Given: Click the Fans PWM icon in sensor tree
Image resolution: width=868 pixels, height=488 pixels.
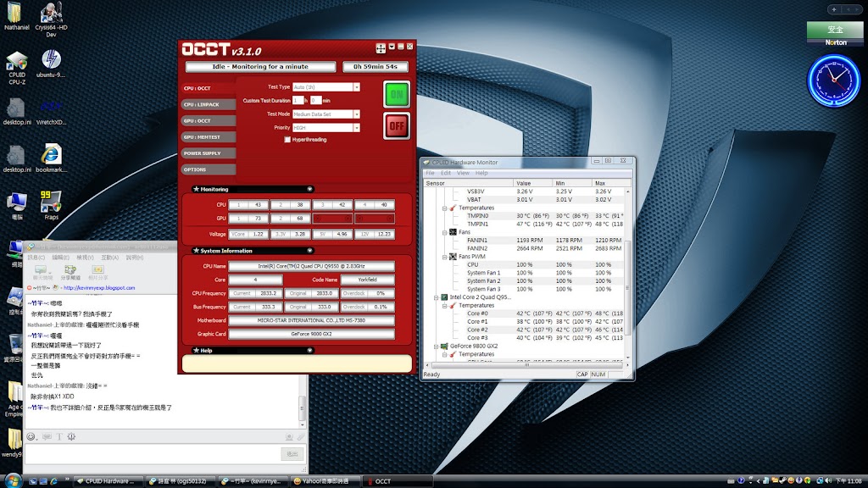Looking at the screenshot, I should pyautogui.click(x=453, y=257).
